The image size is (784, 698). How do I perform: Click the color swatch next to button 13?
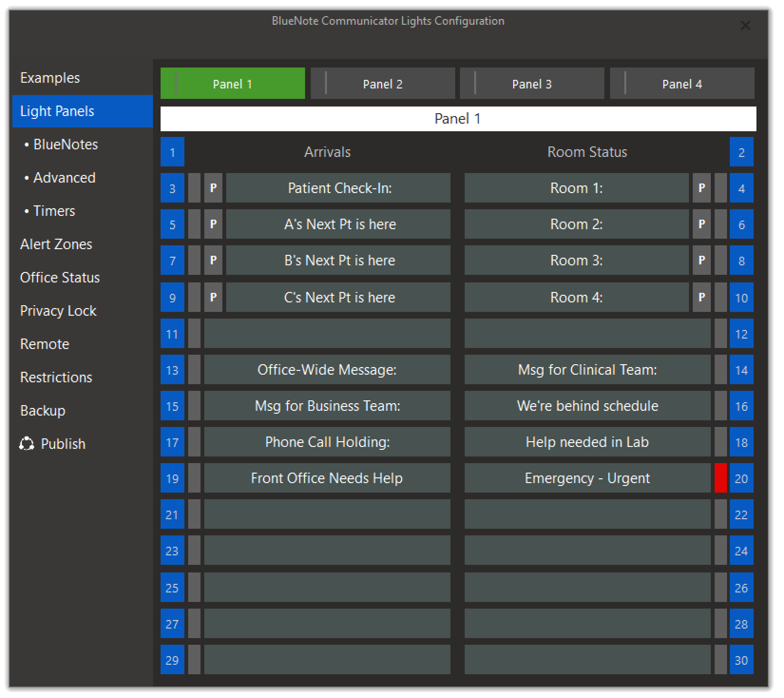tap(194, 369)
